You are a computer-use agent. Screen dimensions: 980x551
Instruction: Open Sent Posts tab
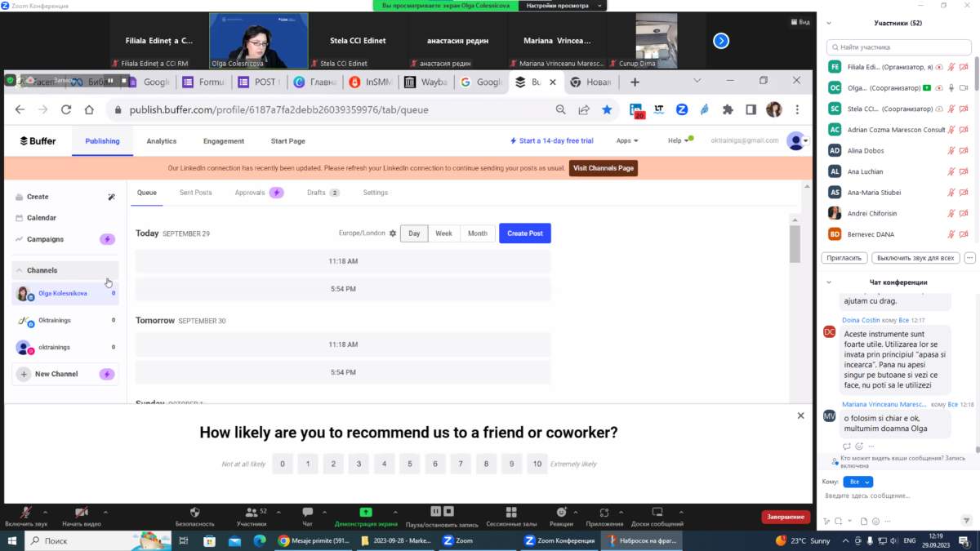coord(195,193)
